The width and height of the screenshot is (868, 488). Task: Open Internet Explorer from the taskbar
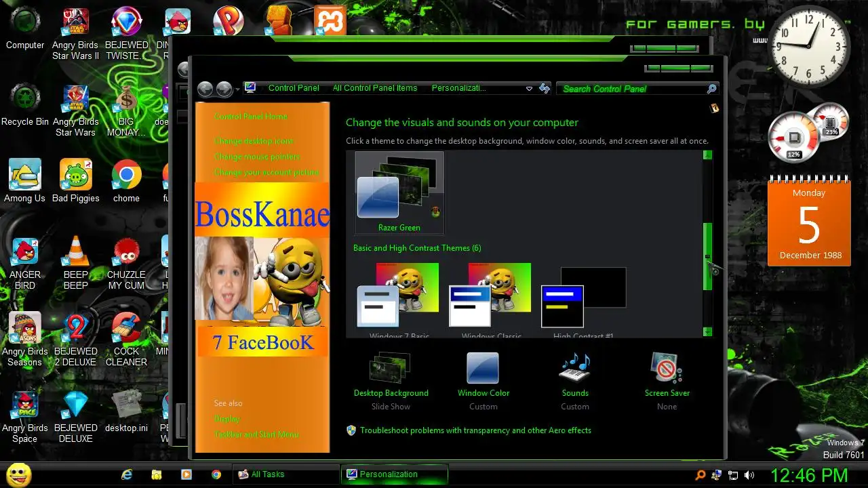(x=126, y=474)
